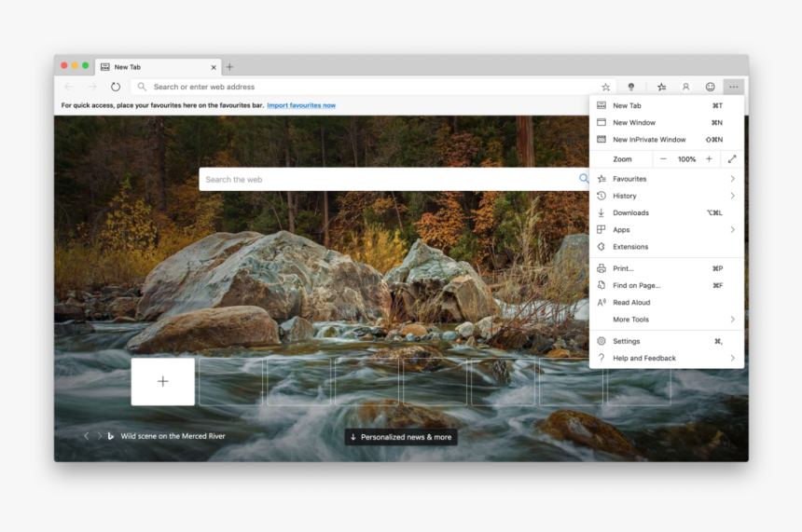Screen dimensions: 802x532
Task: Click the lightbulb tips icon in toolbar
Action: coord(631,87)
